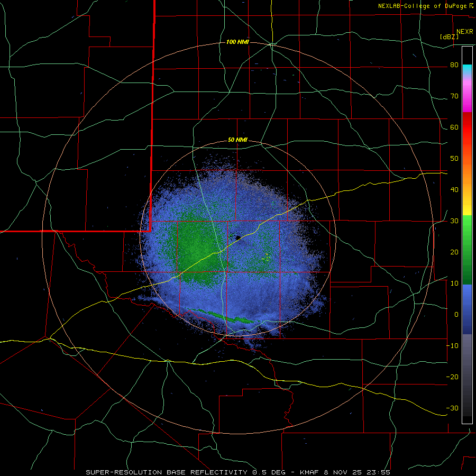Click the -20 value on dBZ scale

[452, 377]
